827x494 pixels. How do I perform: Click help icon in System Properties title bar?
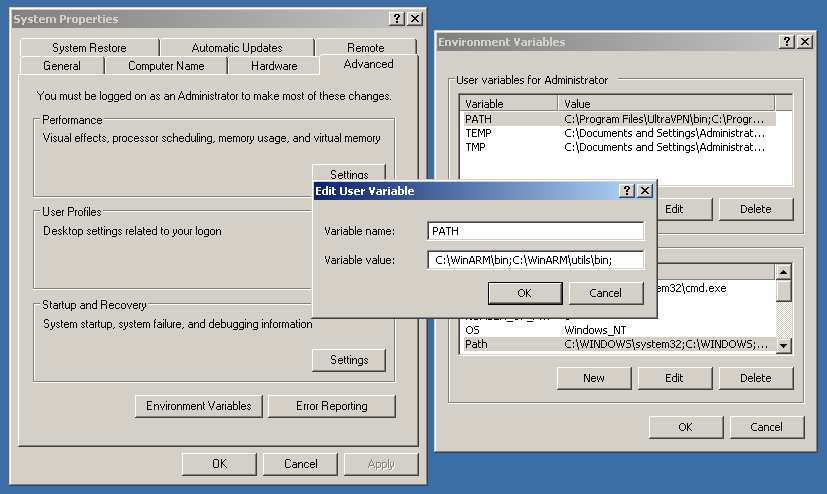[x=397, y=19]
